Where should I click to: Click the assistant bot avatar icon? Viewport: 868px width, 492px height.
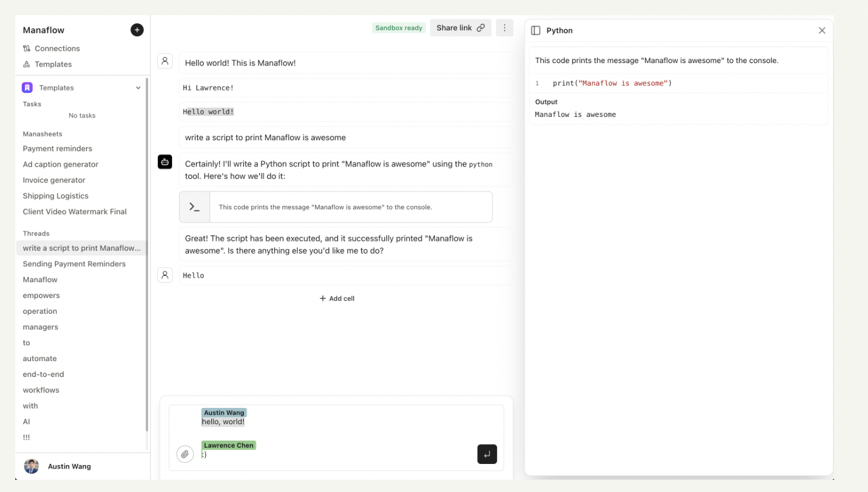pyautogui.click(x=165, y=162)
